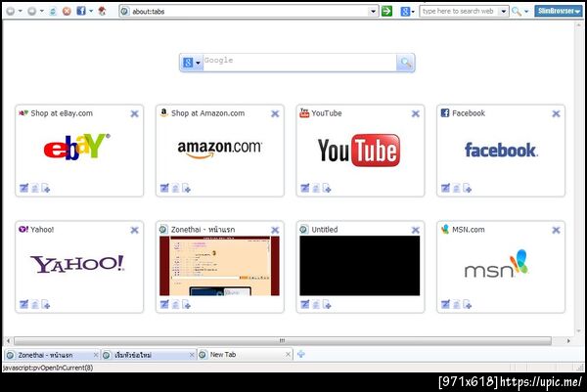Remove the Yahoo! tile with its X
The width and height of the screenshot is (587, 392).
[134, 230]
